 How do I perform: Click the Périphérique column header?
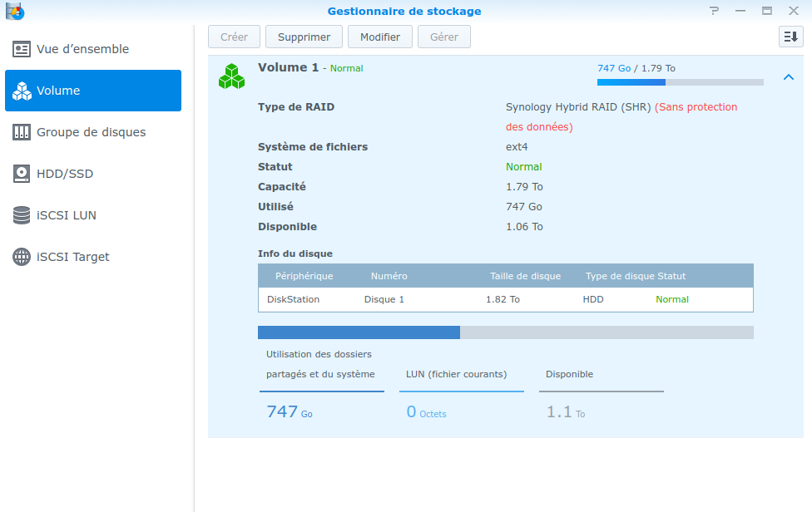click(x=304, y=276)
